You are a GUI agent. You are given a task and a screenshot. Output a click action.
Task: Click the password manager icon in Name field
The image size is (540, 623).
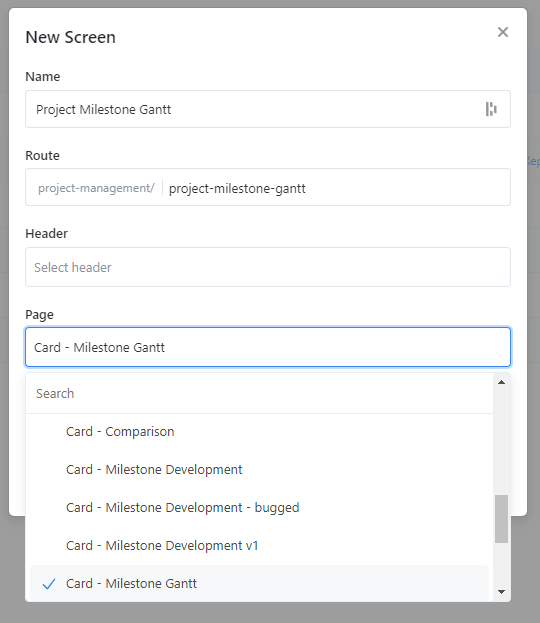(491, 109)
